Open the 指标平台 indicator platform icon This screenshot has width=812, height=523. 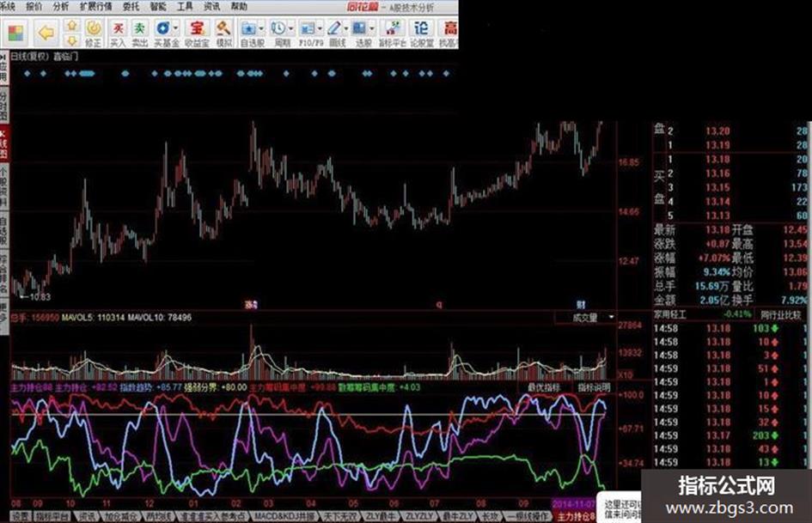pos(393,33)
